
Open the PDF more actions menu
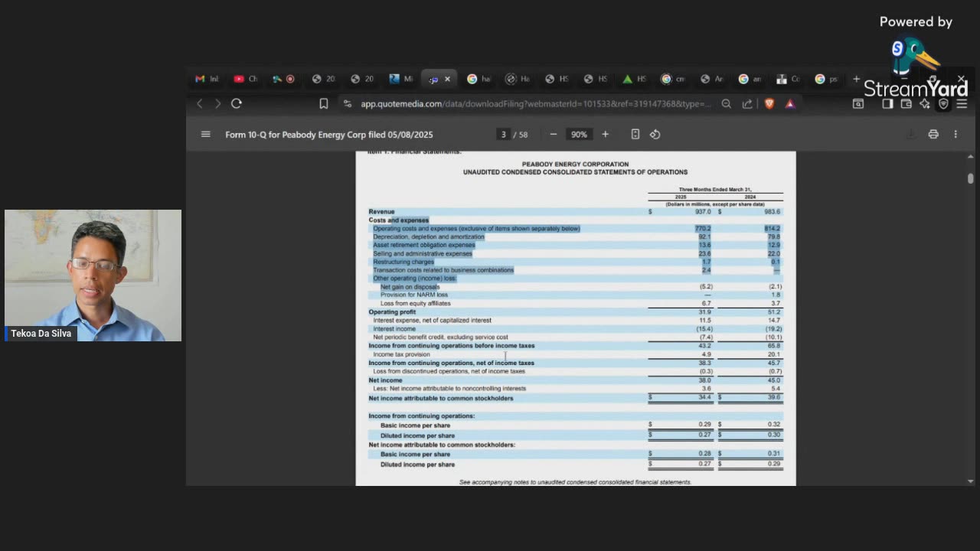point(955,134)
